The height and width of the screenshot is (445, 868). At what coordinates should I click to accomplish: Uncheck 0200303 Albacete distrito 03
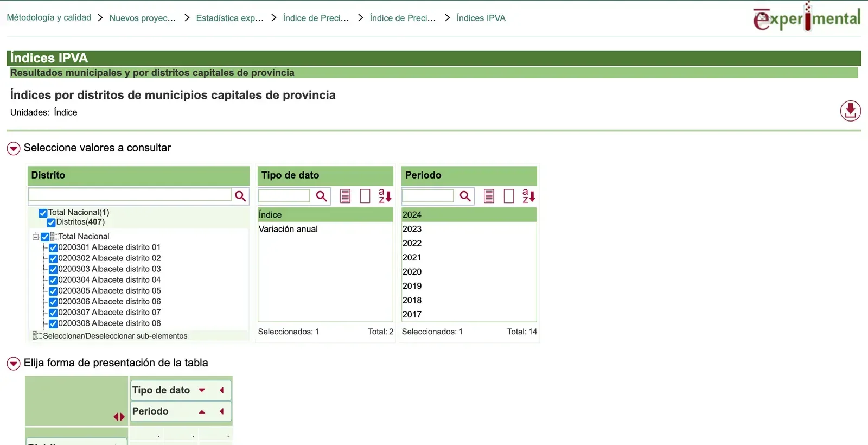[x=53, y=270]
